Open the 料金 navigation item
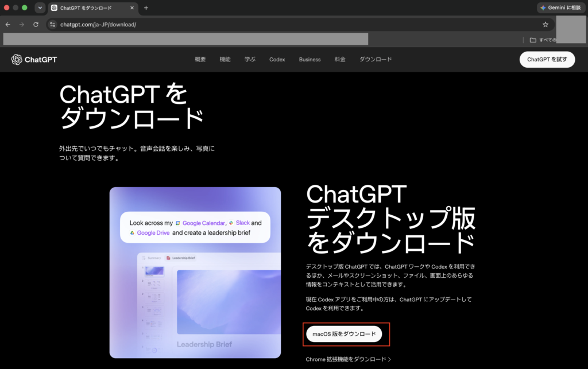This screenshot has height=369, width=588. point(340,59)
